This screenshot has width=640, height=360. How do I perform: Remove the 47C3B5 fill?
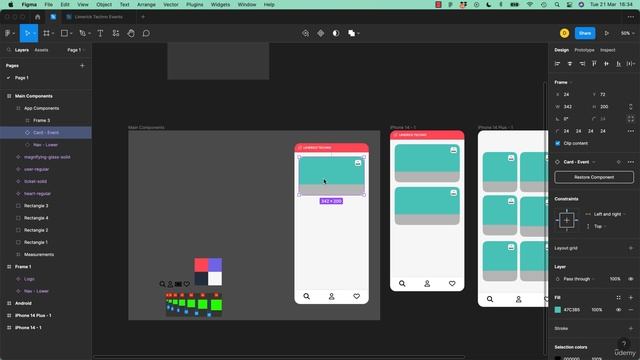point(631,310)
